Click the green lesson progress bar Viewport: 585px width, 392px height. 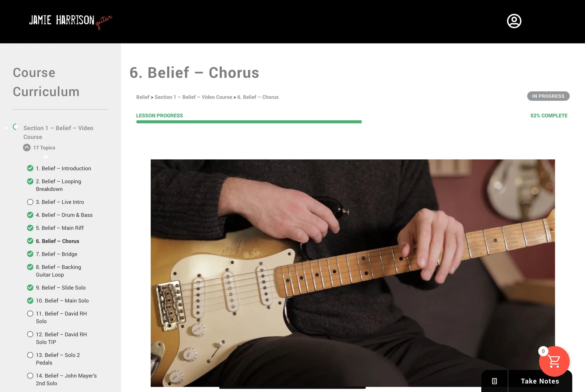[249, 122]
